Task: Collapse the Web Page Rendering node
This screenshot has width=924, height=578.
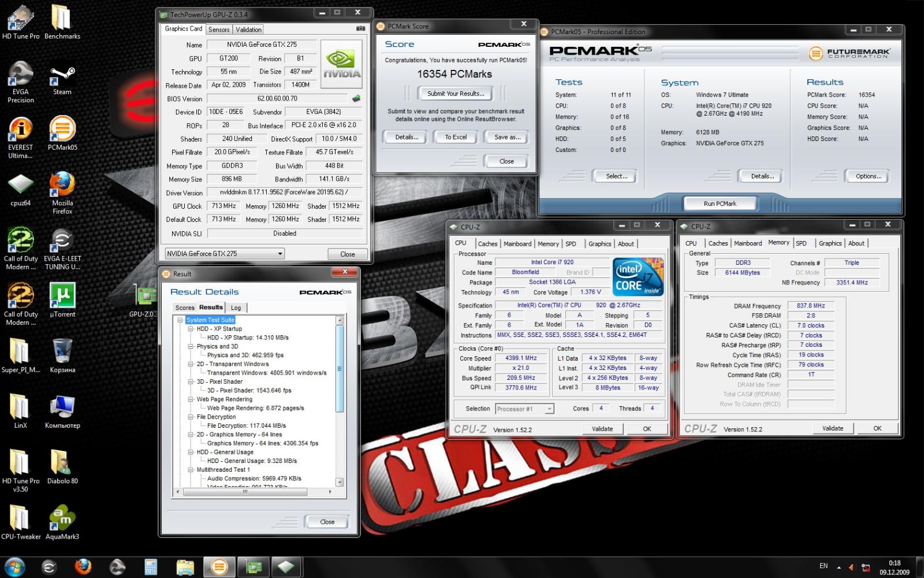Action: tap(191, 399)
